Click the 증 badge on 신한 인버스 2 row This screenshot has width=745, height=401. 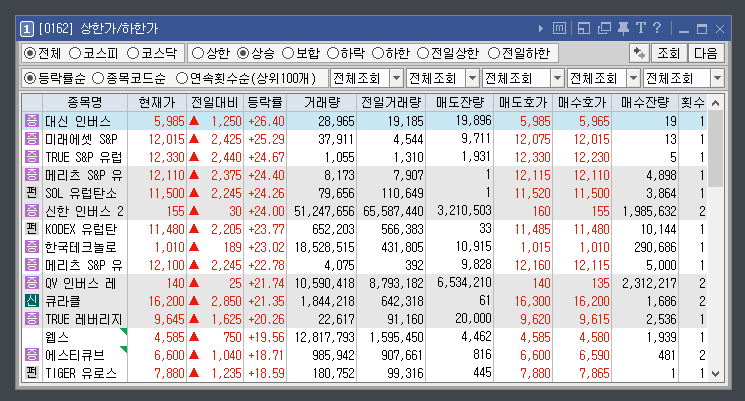click(x=31, y=211)
